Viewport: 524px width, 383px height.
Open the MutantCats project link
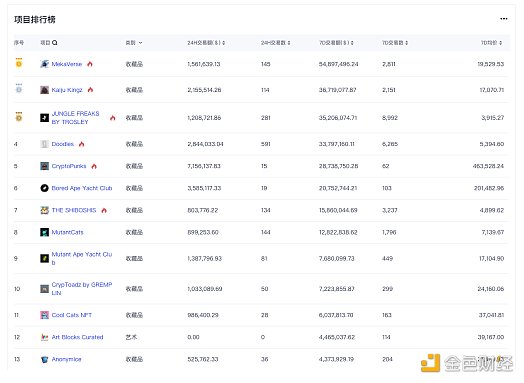coord(68,232)
